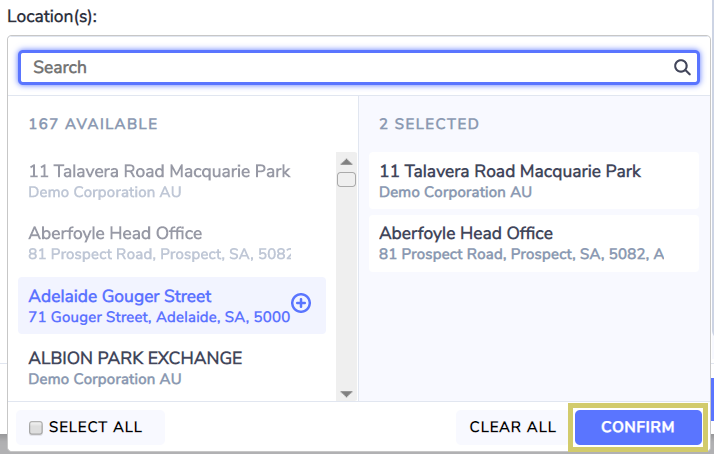Screen dimensions: 716x456
Task: Select Adelaide Gouger Street location entry
Action: tap(172, 305)
